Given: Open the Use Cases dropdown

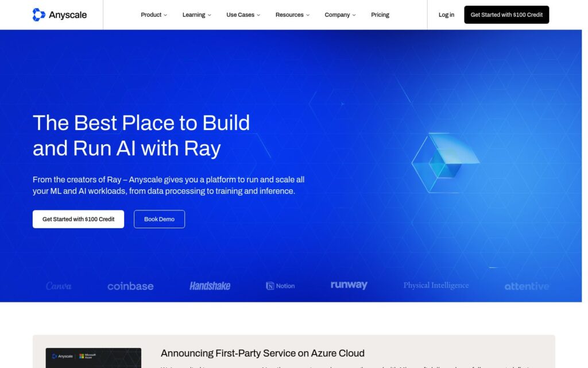Looking at the screenshot, I should pos(243,14).
